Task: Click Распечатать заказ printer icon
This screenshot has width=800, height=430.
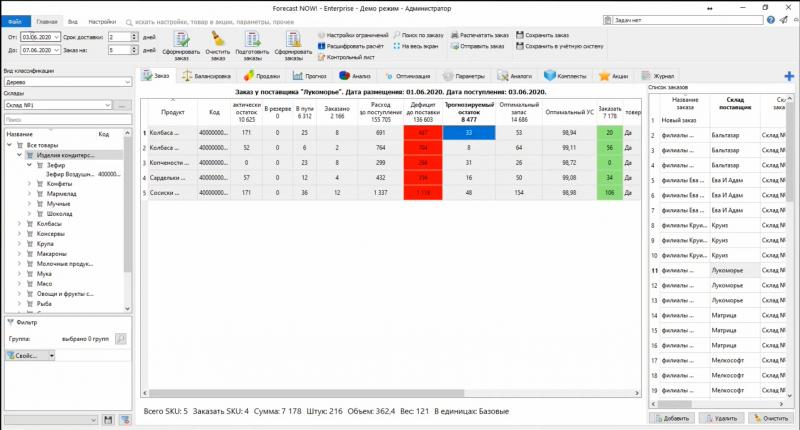Action: click(481, 34)
